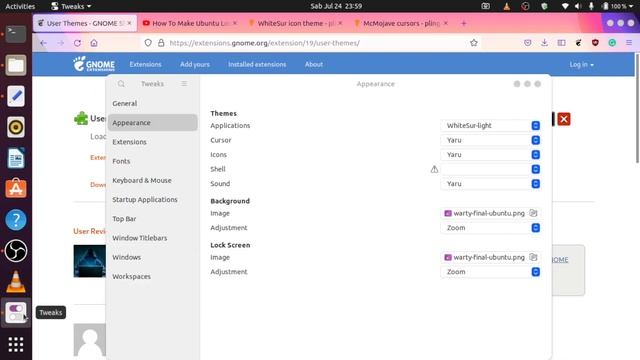Screen dimensions: 640x360
Task: Select Extensions in Tweaks sidebar
Action: 153,142
